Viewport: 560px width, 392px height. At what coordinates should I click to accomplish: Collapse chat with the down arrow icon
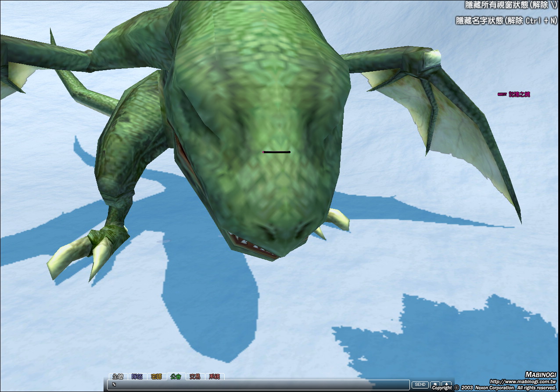click(x=446, y=385)
